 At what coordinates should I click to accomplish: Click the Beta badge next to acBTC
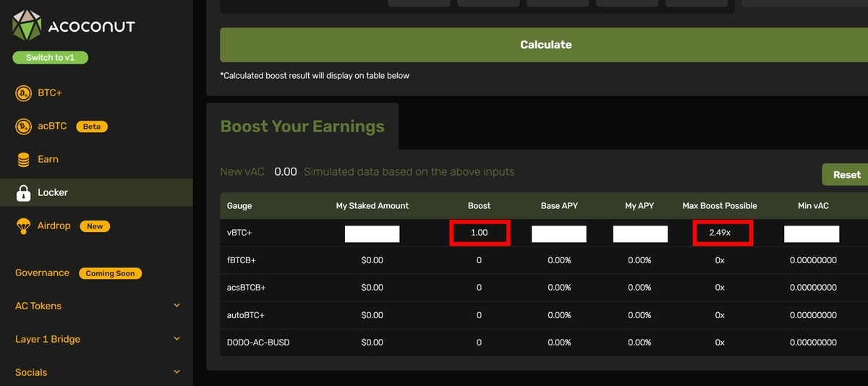tap(92, 126)
